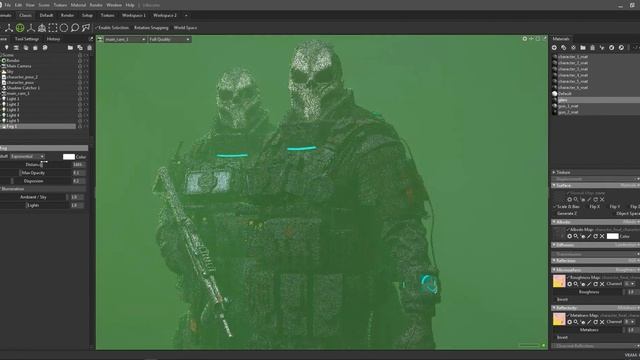This screenshot has width=640, height=360.
Task: Open viewport settings gear icon
Action: coord(524,39)
